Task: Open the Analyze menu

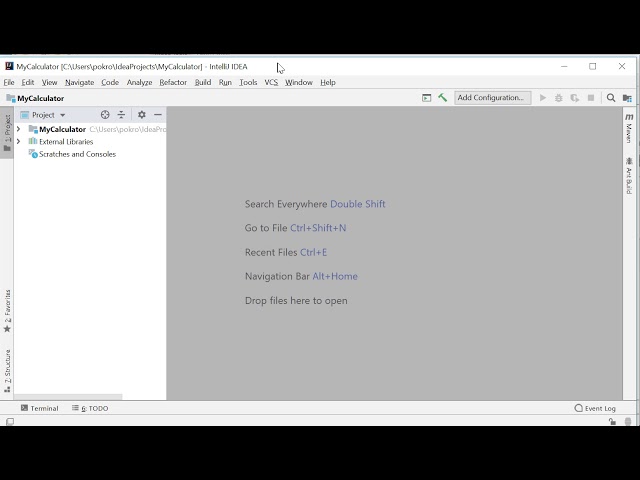Action: [x=140, y=82]
